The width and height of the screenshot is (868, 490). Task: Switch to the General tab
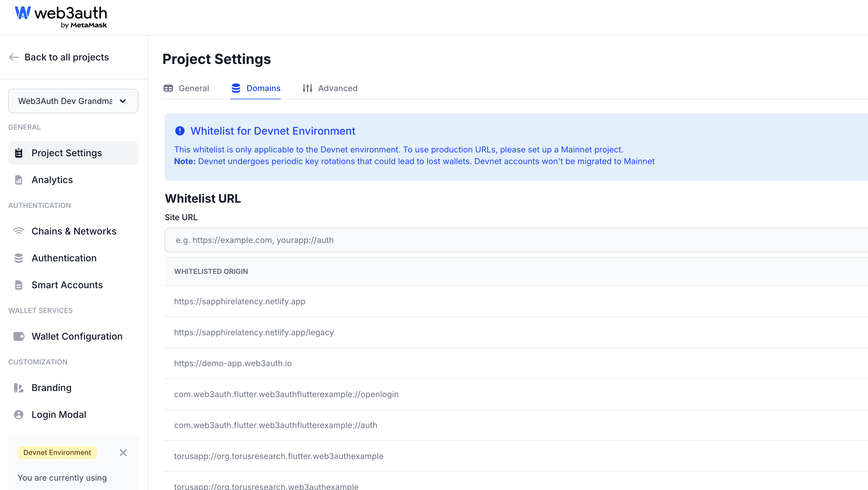click(186, 88)
